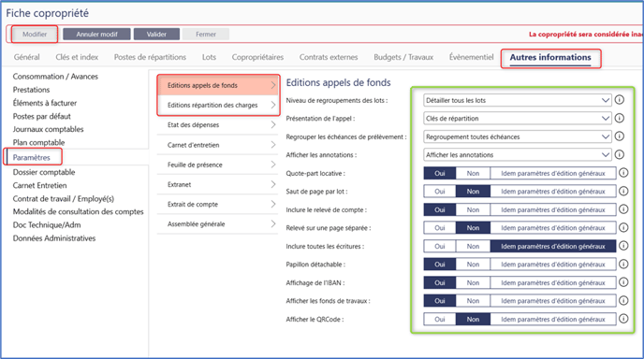Expand Feuille de présence section
644x359 pixels.
click(218, 165)
